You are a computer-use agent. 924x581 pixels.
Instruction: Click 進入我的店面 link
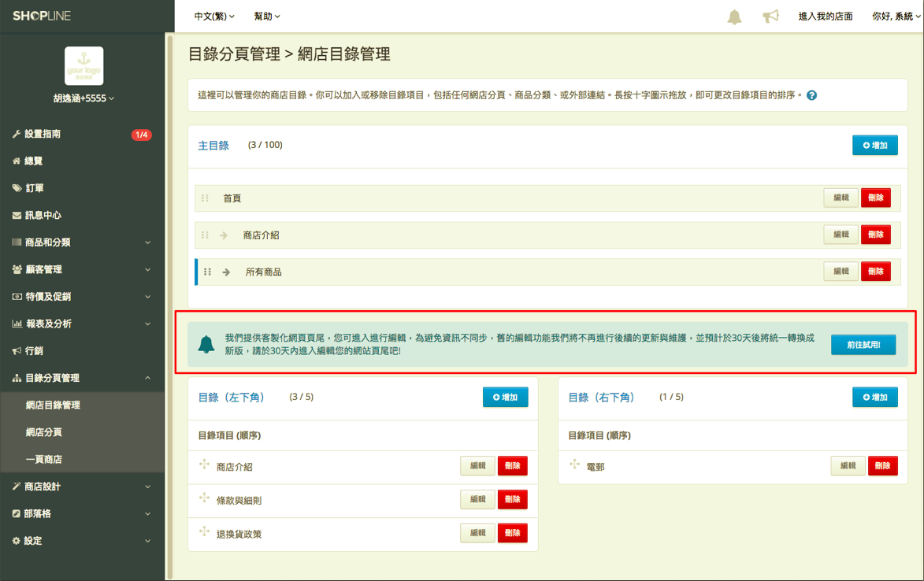(x=826, y=17)
